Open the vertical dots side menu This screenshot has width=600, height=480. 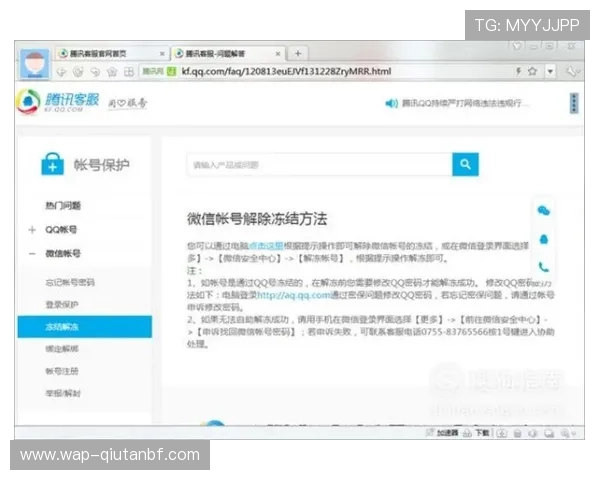pos(574,103)
